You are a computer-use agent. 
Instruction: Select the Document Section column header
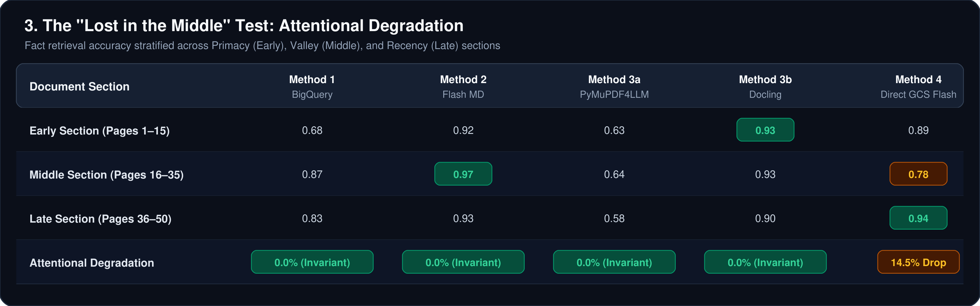click(79, 87)
